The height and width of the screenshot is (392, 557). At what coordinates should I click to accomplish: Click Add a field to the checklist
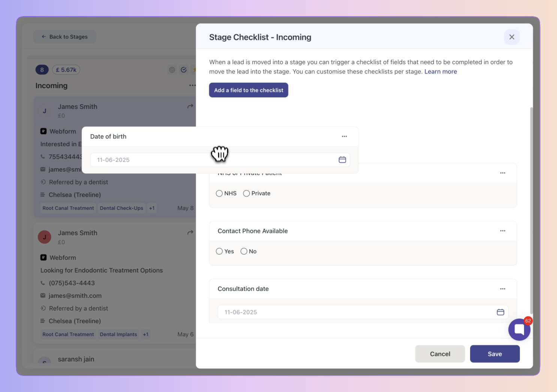[x=249, y=90]
